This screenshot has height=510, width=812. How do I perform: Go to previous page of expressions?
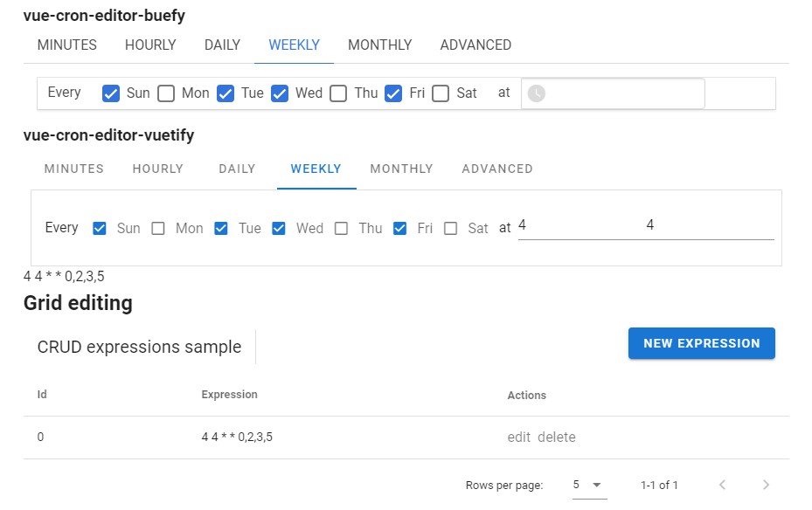click(722, 485)
